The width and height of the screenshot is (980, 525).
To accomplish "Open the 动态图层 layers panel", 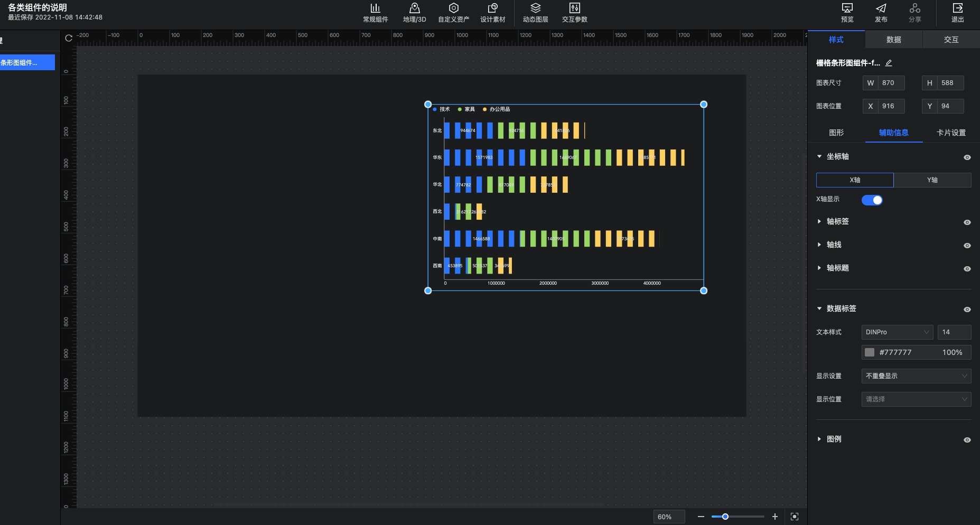I will (535, 13).
